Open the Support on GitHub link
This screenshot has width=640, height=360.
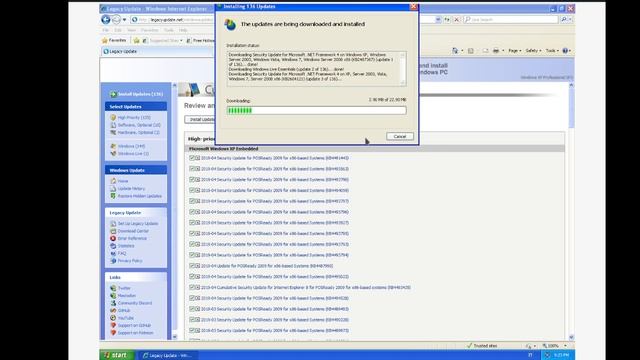pos(134,325)
